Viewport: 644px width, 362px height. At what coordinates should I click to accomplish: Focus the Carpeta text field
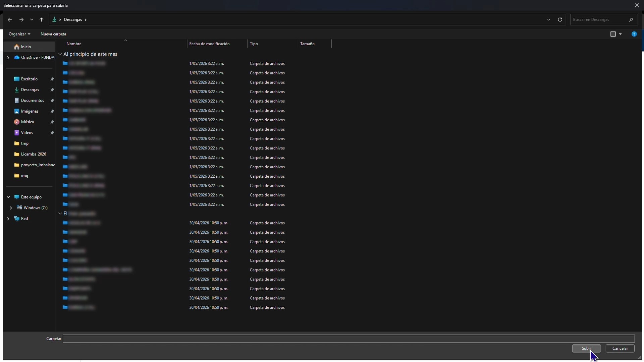pyautogui.click(x=348, y=339)
